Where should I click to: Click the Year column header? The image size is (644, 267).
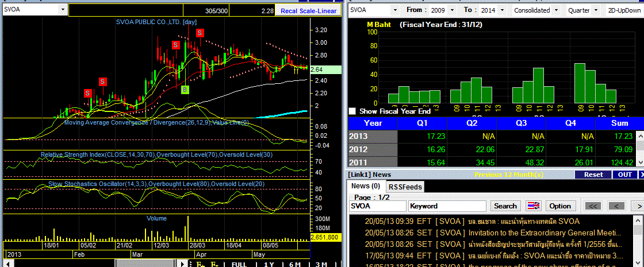point(373,123)
